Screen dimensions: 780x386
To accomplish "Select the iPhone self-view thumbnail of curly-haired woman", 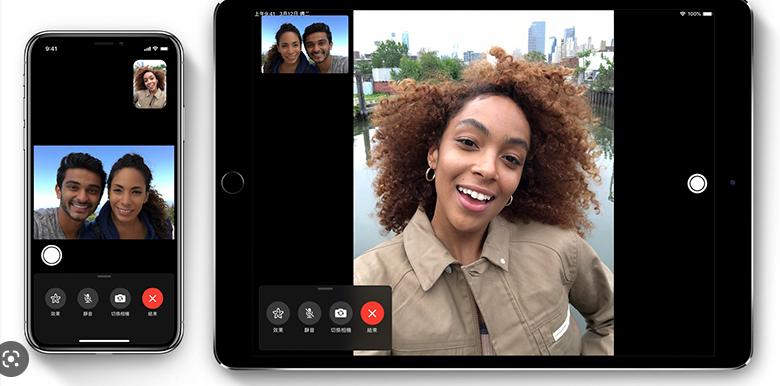I will coord(150,84).
